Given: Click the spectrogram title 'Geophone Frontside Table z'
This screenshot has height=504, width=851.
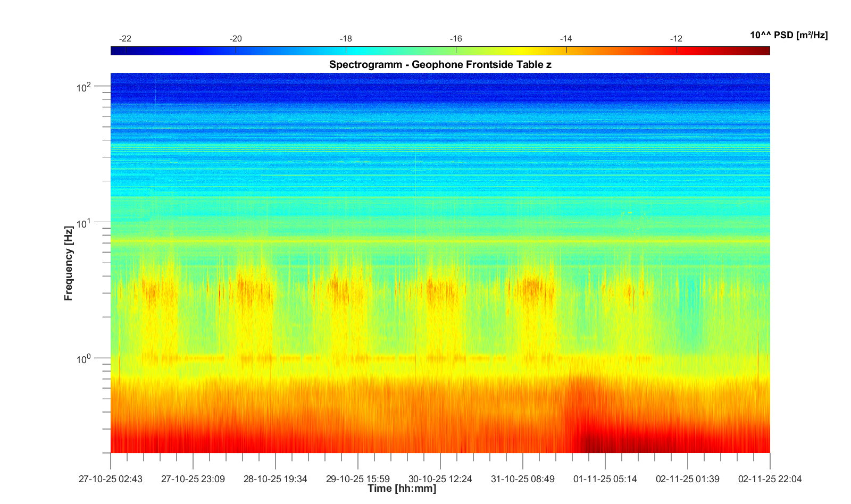Looking at the screenshot, I should coord(440,65).
